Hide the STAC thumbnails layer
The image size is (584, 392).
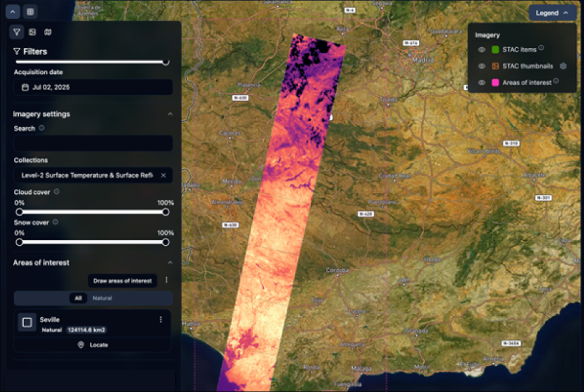481,66
